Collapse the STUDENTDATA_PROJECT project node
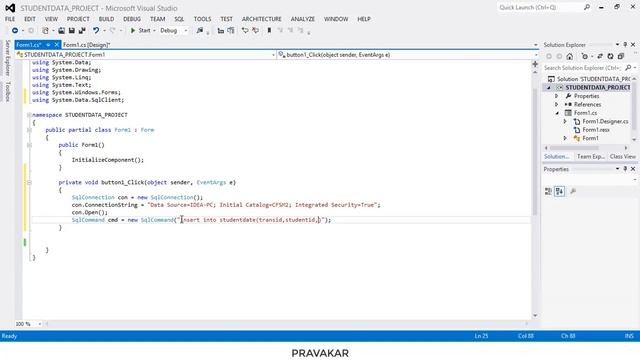 549,88
